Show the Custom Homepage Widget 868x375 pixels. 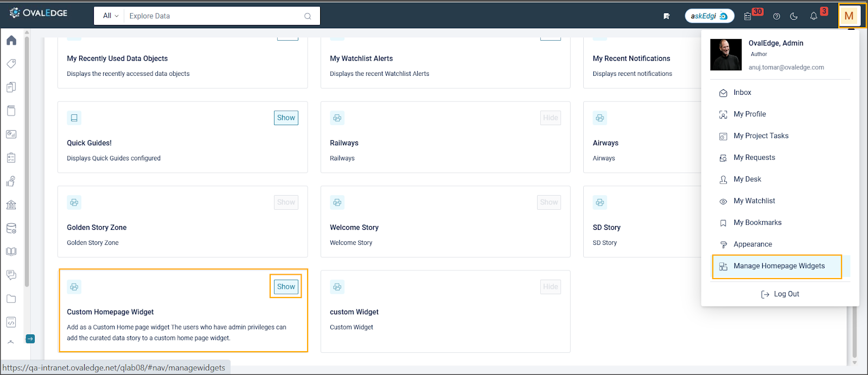[x=286, y=287]
